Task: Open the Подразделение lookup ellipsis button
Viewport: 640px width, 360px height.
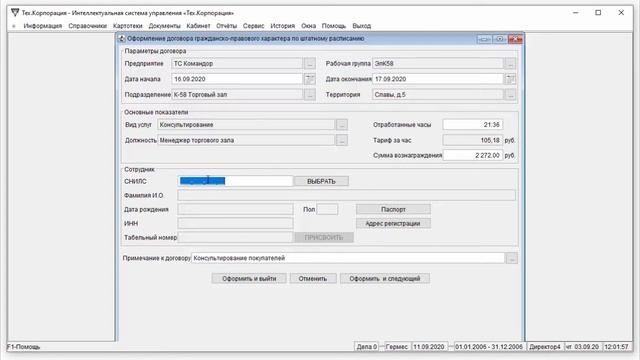Action: pyautogui.click(x=310, y=95)
